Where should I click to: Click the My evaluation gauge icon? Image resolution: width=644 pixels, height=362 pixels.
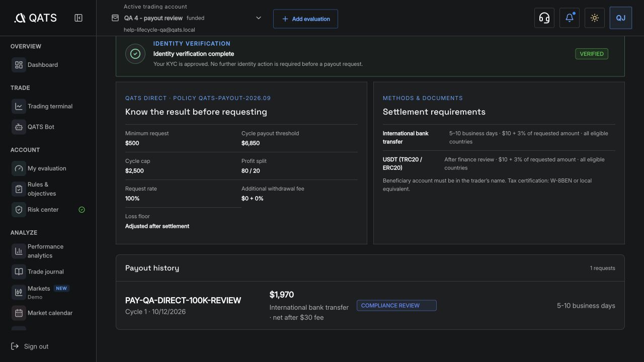(x=19, y=168)
